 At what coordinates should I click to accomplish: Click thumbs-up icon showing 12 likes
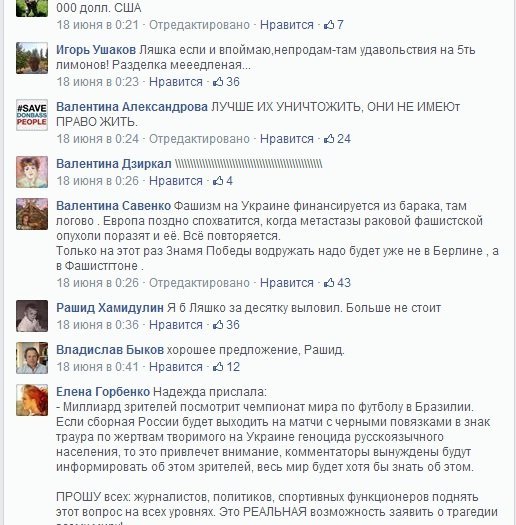click(218, 367)
